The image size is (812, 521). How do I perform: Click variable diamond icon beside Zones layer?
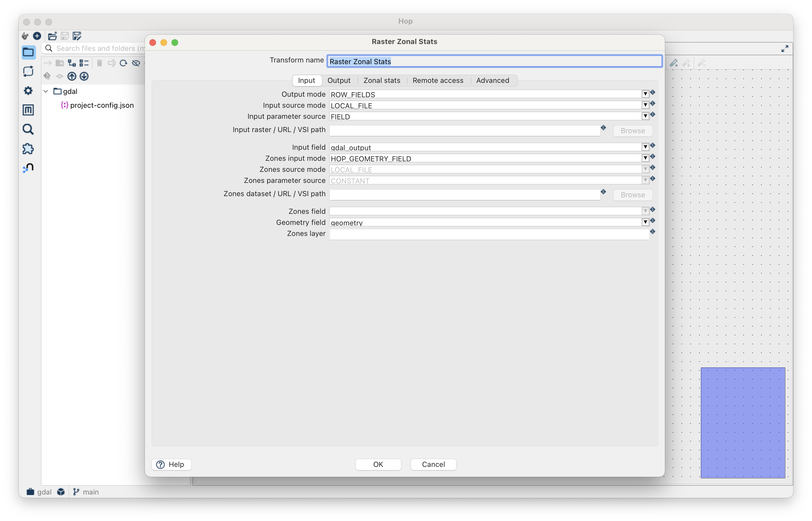(x=652, y=232)
